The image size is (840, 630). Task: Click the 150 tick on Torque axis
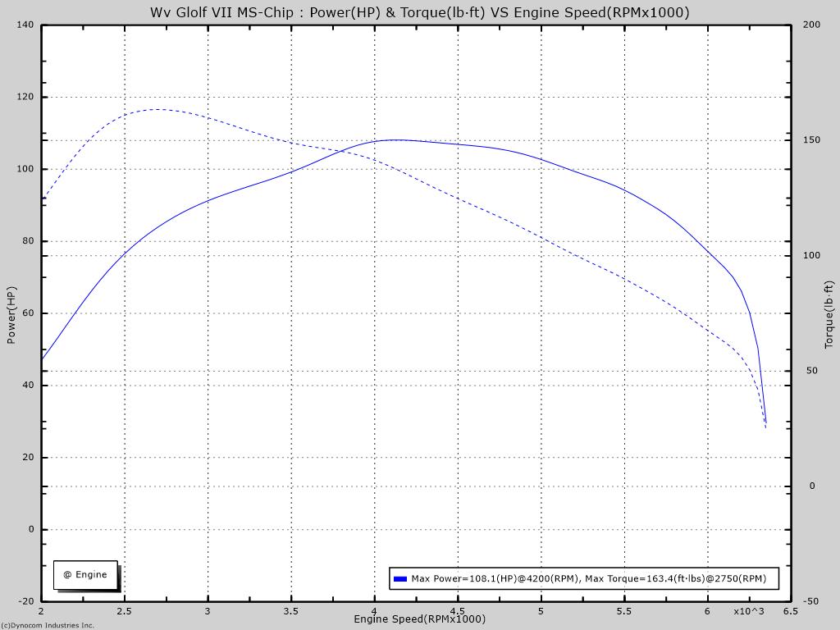point(811,140)
